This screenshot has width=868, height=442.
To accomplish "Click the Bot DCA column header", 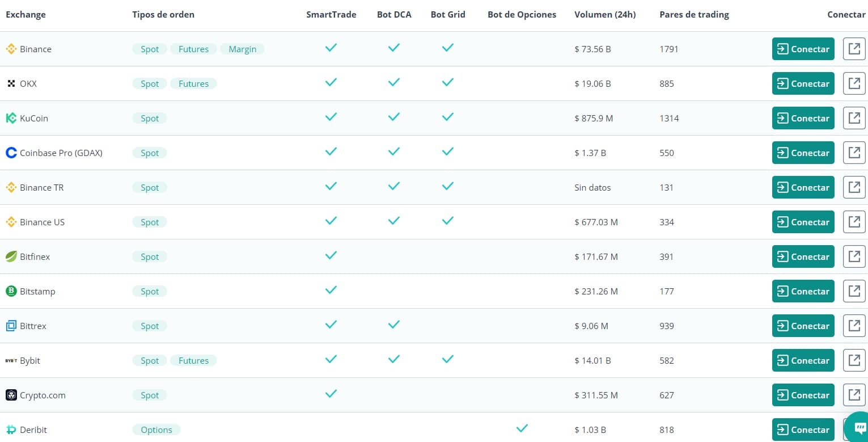I will tap(394, 14).
